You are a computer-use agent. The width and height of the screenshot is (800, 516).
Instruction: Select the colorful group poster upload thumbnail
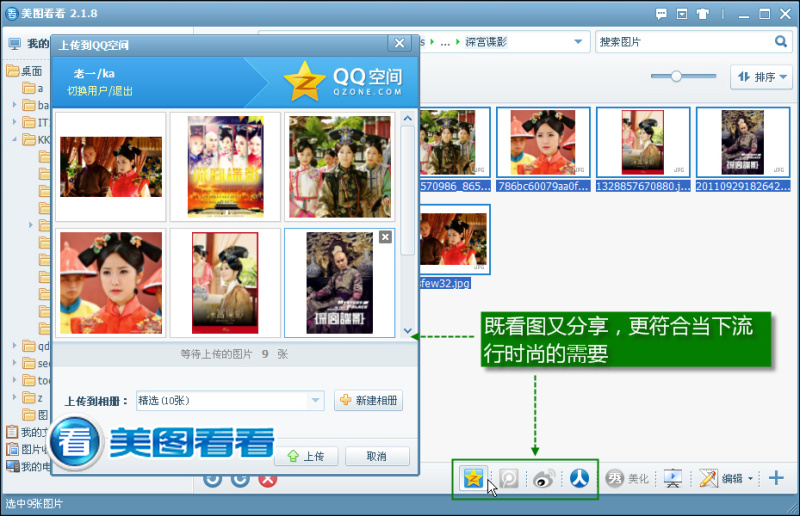click(226, 167)
